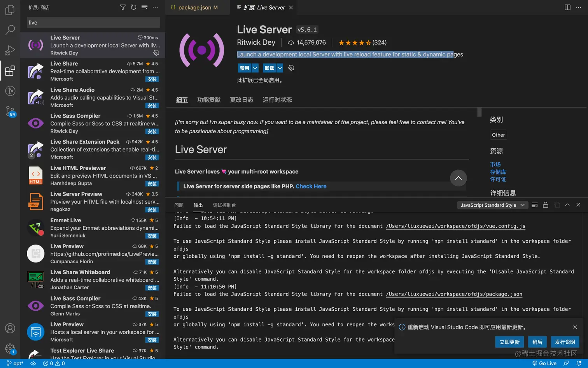The width and height of the screenshot is (588, 368).
Task: Open the 存储库 resource link
Action: click(x=498, y=172)
